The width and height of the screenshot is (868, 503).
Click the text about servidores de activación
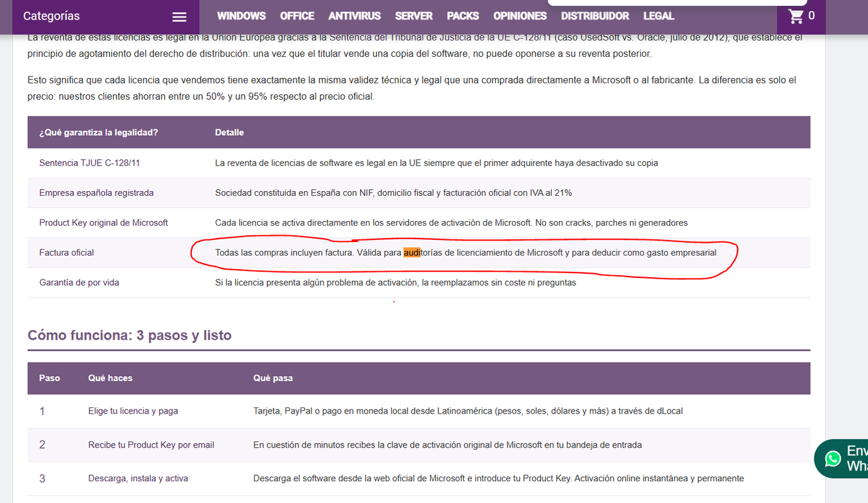coord(452,222)
